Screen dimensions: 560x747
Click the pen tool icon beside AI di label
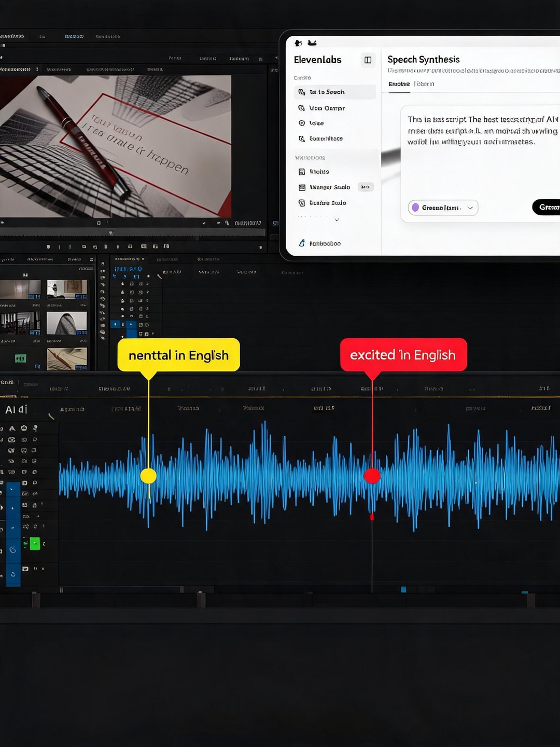[51, 416]
